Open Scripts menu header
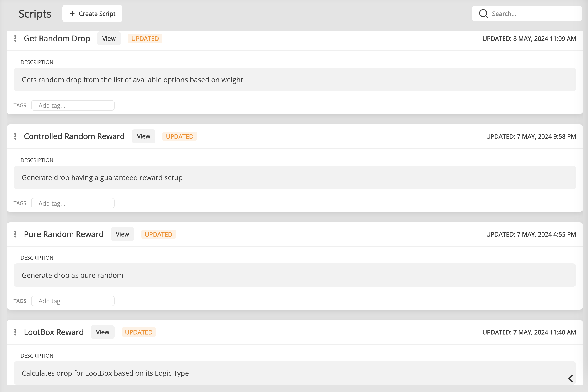This screenshot has width=588, height=392. tap(35, 14)
